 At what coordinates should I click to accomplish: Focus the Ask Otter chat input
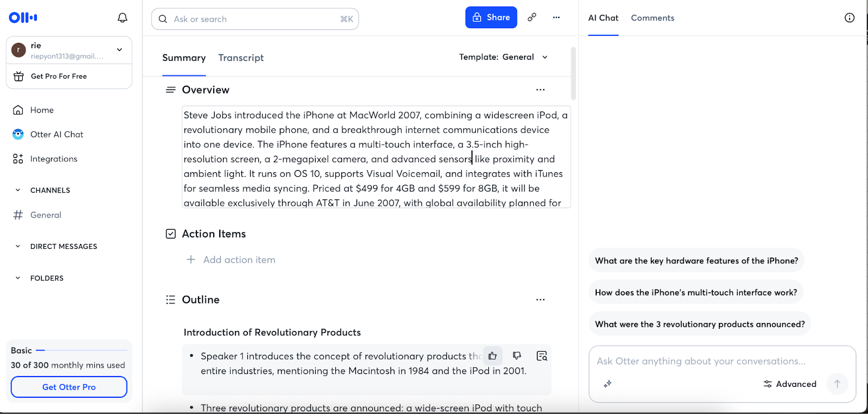(x=722, y=361)
